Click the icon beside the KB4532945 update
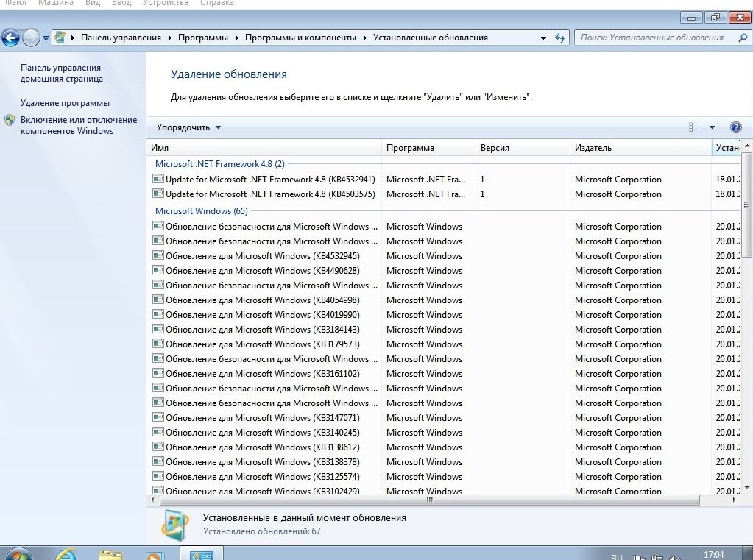 tap(158, 255)
